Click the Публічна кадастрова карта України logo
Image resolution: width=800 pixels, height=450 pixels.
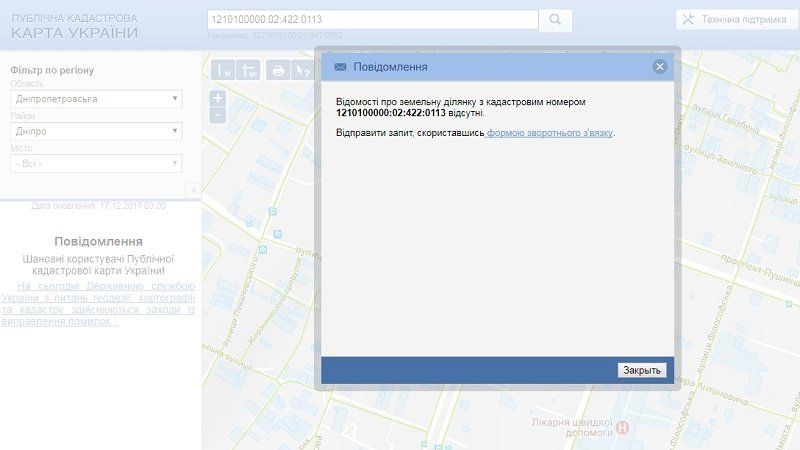coord(74,27)
